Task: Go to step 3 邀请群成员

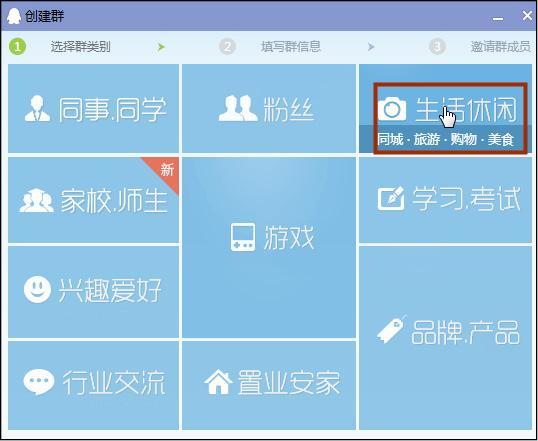Action: pos(500,47)
